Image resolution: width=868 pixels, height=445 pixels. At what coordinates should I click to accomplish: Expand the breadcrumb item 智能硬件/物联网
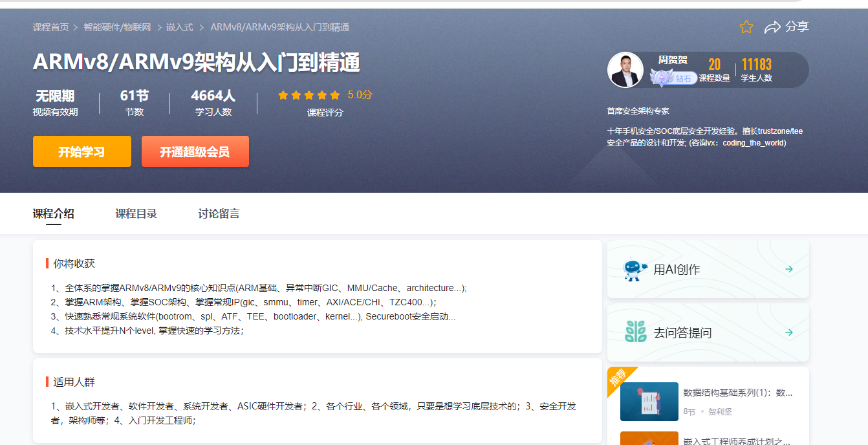(116, 27)
